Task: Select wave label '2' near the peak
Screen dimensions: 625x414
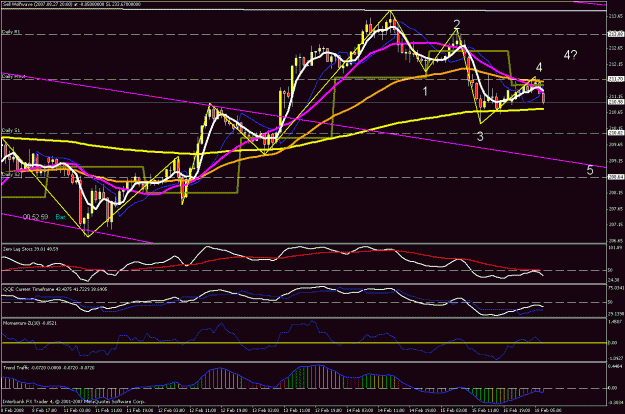Action: click(457, 24)
